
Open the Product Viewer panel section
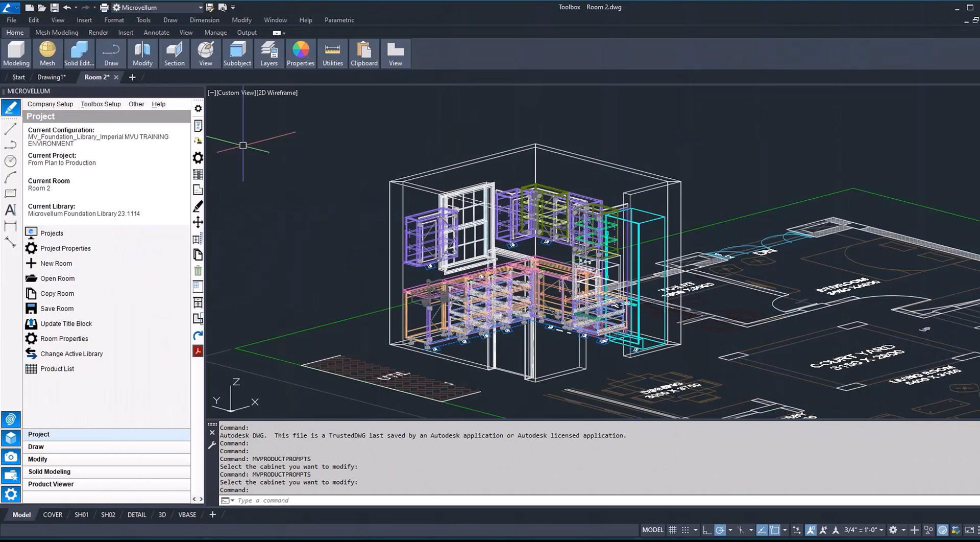107,484
